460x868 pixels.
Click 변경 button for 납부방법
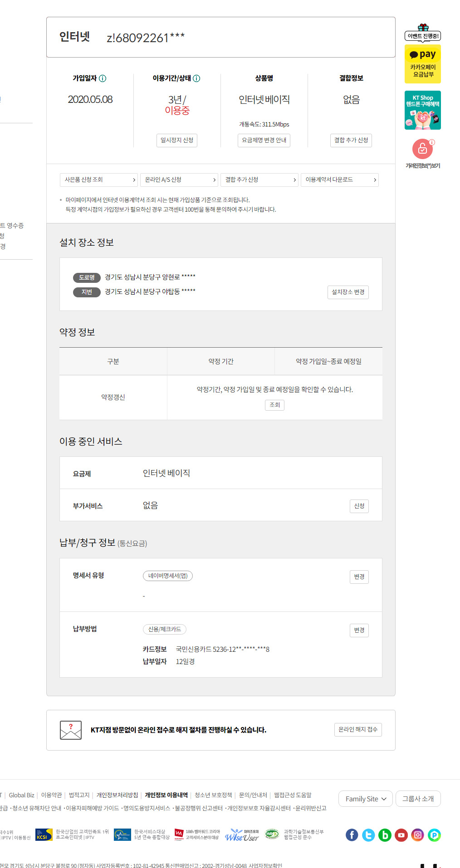(359, 630)
